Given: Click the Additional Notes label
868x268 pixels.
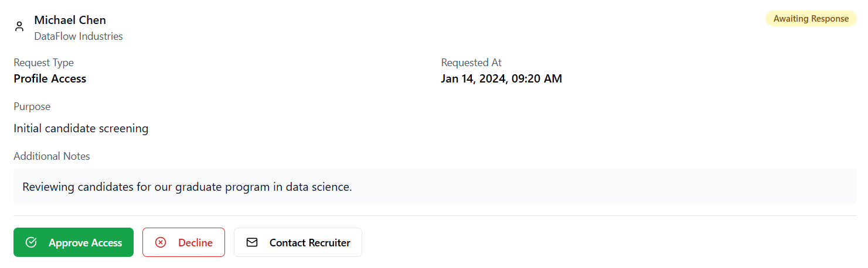Looking at the screenshot, I should pyautogui.click(x=52, y=156).
